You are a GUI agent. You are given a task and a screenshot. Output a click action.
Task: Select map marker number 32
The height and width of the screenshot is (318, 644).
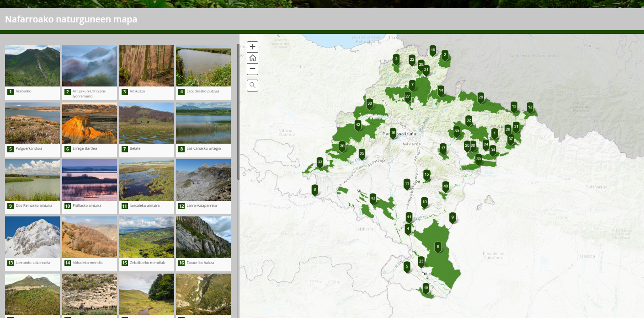468,121
